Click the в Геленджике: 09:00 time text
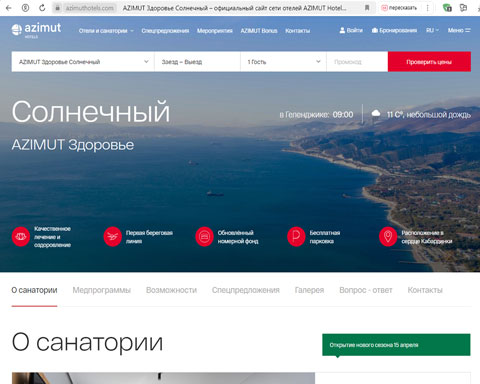 point(316,115)
